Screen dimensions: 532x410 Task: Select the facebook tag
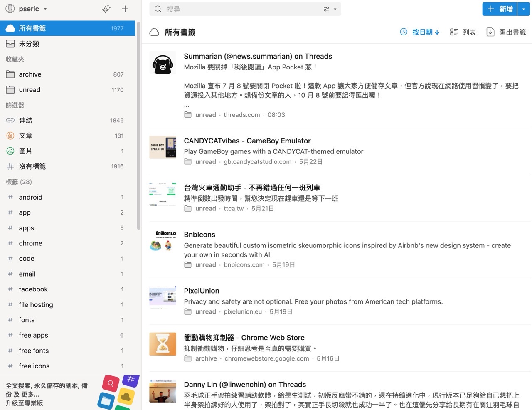pyautogui.click(x=68, y=289)
